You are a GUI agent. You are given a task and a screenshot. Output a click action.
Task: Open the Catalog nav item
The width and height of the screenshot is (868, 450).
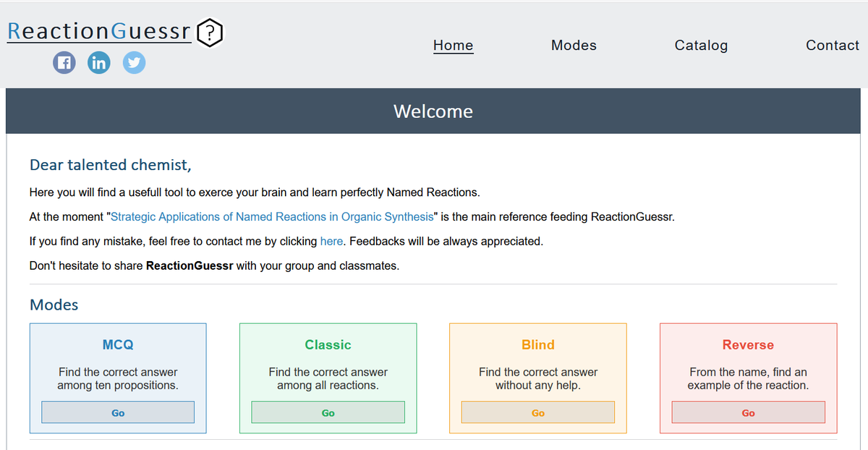pyautogui.click(x=701, y=45)
